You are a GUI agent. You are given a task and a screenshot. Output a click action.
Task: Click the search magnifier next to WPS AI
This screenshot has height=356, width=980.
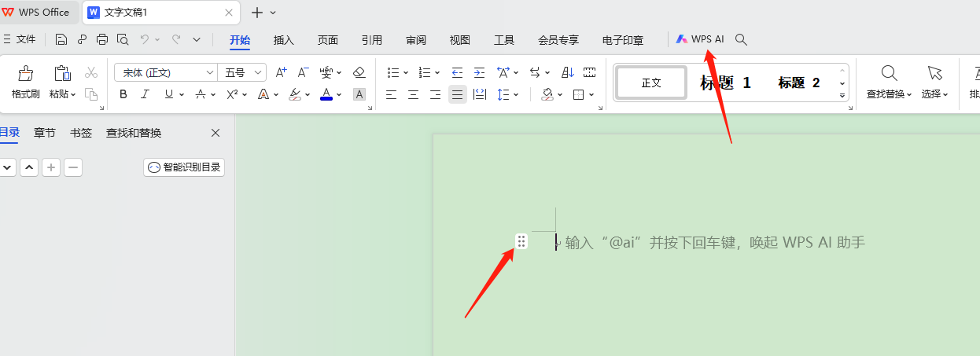click(x=741, y=39)
